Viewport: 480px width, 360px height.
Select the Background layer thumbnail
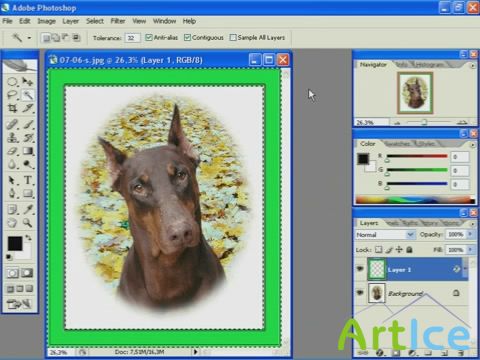pyautogui.click(x=377, y=293)
